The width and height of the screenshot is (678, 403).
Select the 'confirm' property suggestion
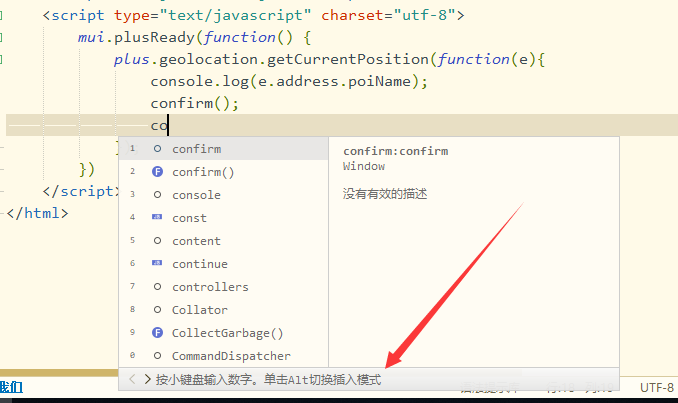click(x=224, y=149)
